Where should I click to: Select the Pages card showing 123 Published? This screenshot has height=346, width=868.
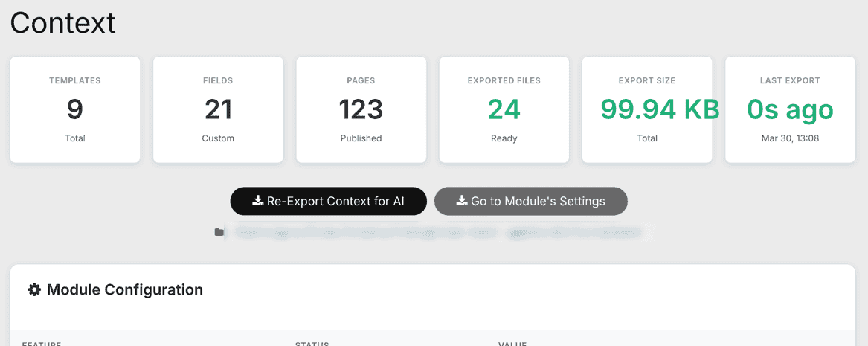coord(361,109)
